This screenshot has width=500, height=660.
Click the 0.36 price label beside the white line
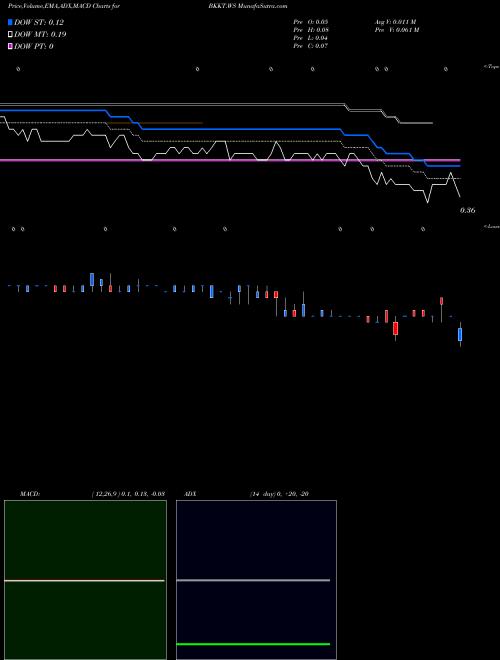point(468,210)
